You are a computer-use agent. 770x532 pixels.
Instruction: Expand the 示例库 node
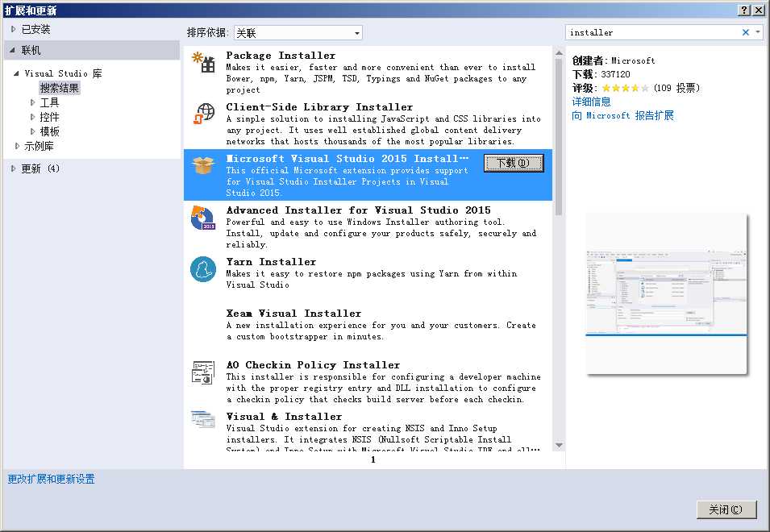point(17,146)
